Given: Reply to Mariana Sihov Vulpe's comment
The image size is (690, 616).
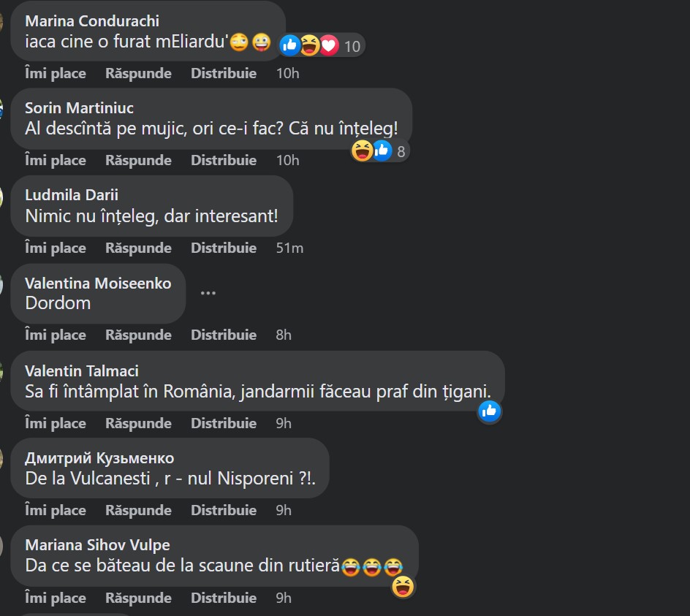Looking at the screenshot, I should click(138, 598).
